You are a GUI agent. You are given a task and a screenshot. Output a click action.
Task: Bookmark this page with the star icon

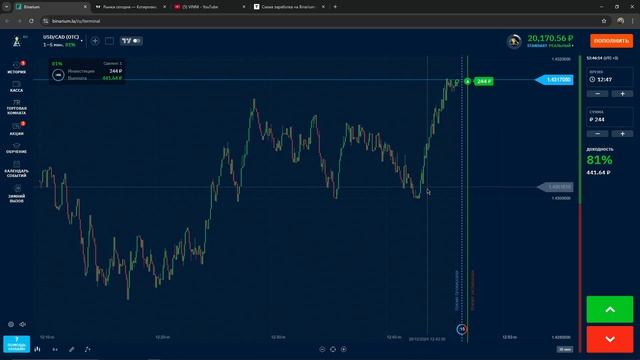pyautogui.click(x=604, y=21)
